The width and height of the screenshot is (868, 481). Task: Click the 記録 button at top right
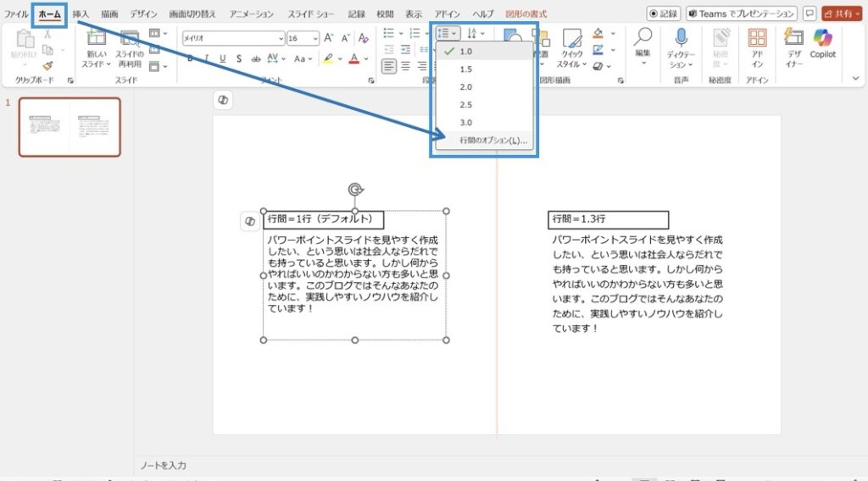(663, 14)
